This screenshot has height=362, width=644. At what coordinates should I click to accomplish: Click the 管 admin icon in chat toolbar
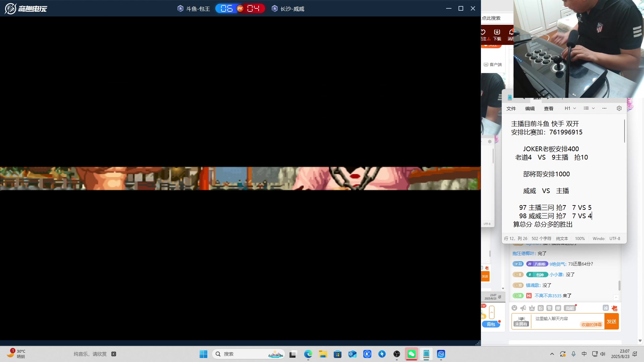(549, 308)
